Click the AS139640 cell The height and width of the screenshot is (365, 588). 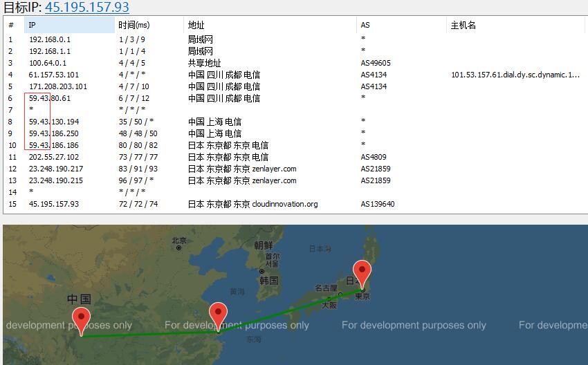378,204
